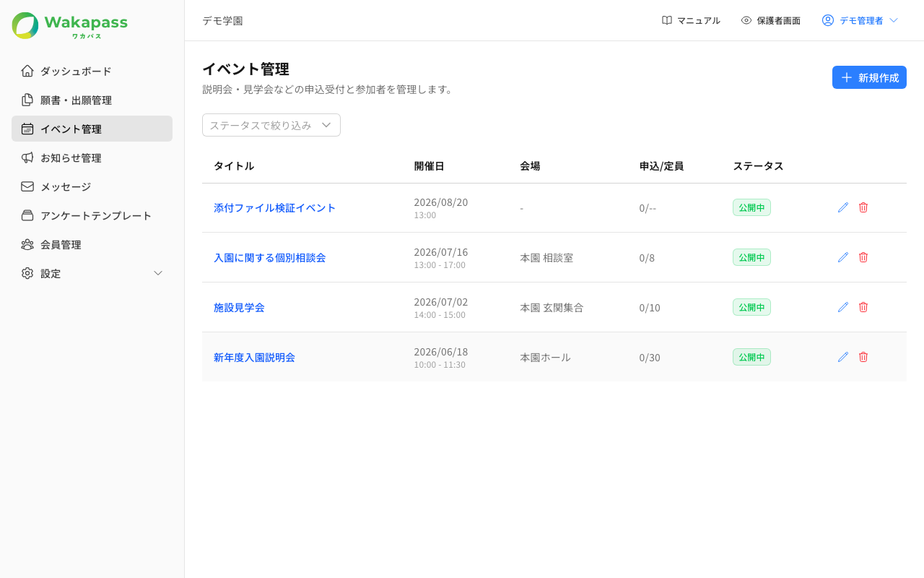Image resolution: width=924 pixels, height=578 pixels.
Task: Open メッセージ in sidebar
Action: tap(92, 186)
